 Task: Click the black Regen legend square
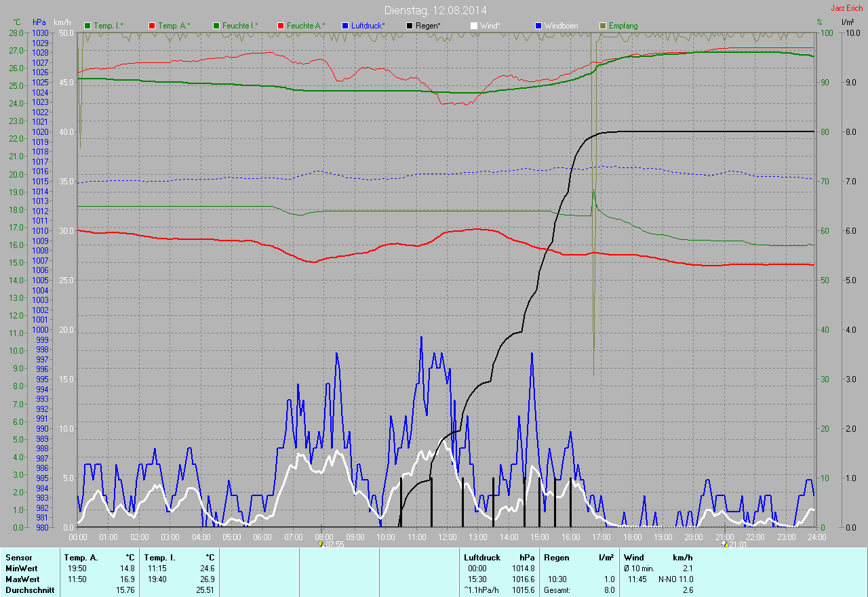click(x=410, y=26)
